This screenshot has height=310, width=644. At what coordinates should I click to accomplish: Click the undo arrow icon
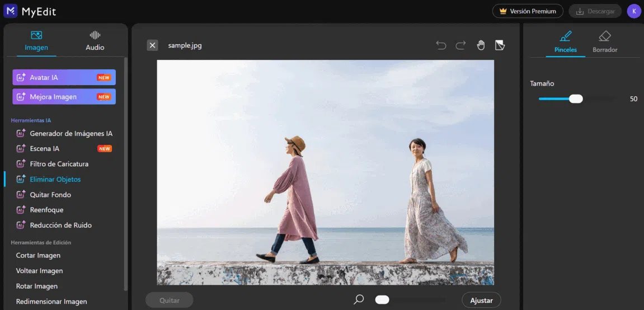coord(441,45)
